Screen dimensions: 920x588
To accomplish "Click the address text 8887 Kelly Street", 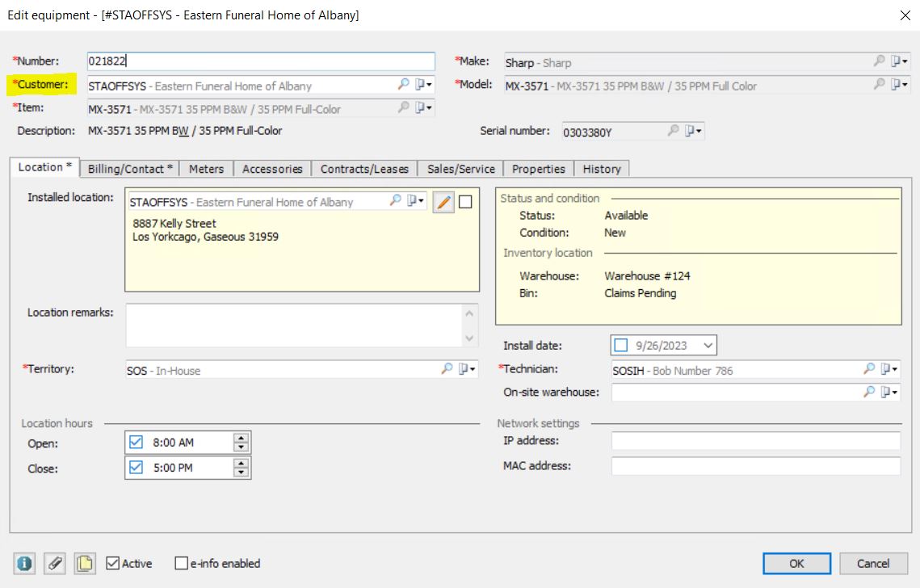I will tap(174, 224).
